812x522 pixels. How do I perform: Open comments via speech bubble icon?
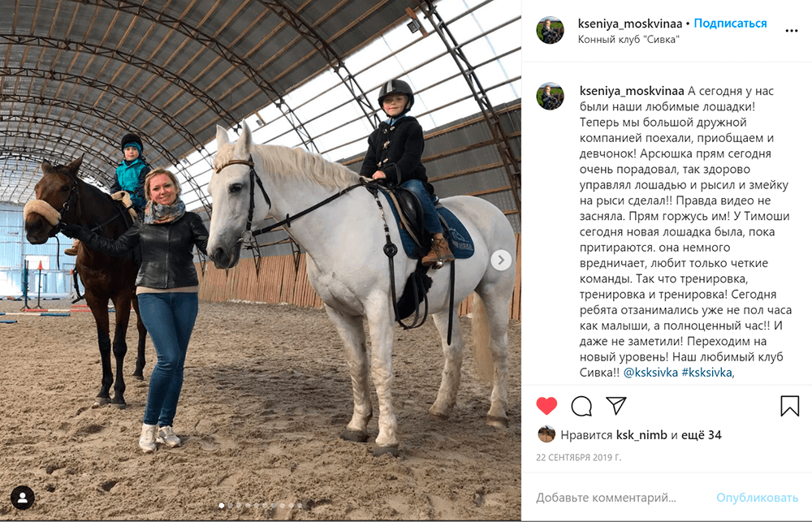click(581, 406)
